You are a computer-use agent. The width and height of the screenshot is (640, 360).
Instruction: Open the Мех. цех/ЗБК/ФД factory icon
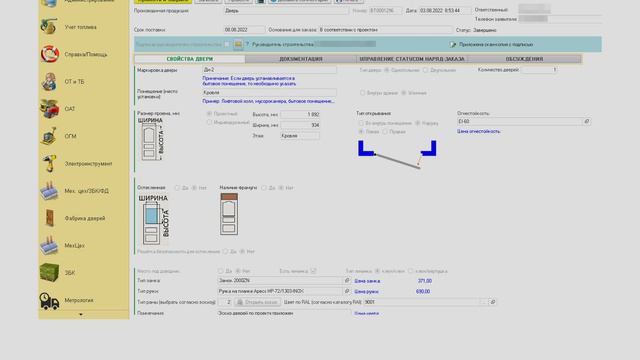[49, 191]
